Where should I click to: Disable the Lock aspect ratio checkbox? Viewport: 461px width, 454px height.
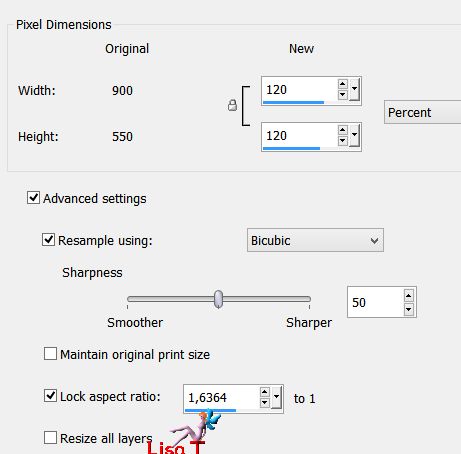(50, 396)
